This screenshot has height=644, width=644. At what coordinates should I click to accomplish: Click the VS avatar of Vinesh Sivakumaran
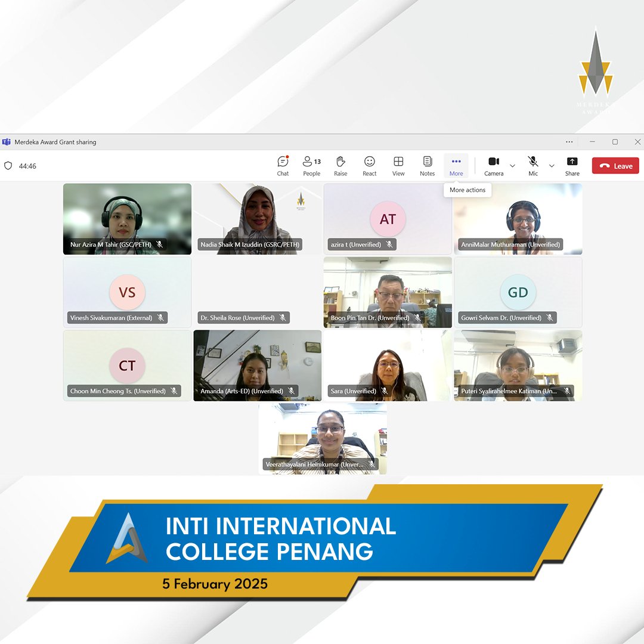(x=128, y=292)
